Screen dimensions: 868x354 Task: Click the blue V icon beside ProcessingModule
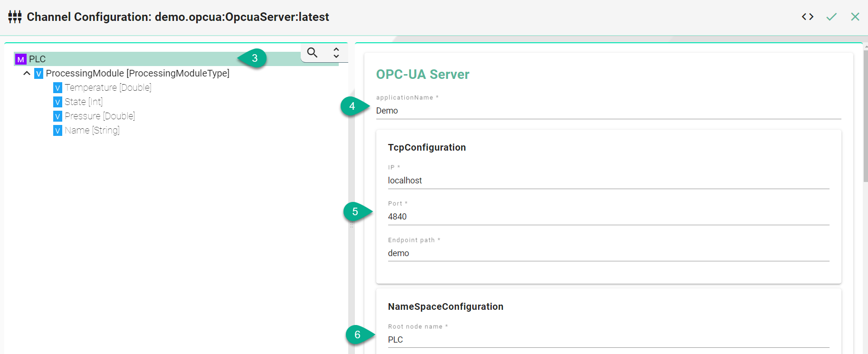[x=39, y=74]
